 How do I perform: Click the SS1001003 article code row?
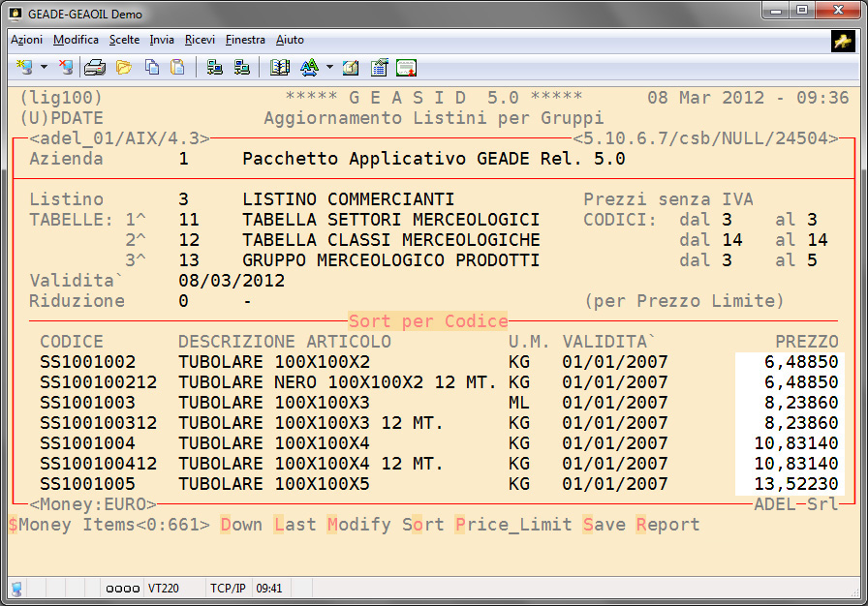point(88,403)
